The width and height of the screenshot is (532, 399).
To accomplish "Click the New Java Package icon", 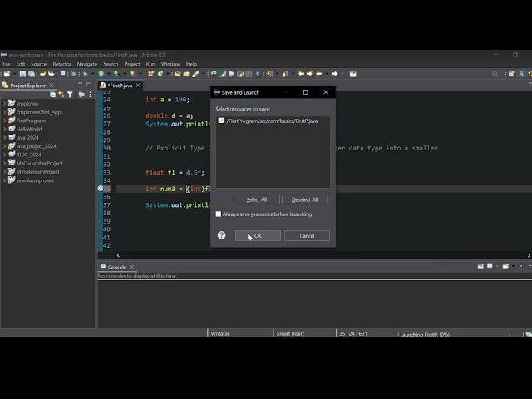I will pos(151,74).
